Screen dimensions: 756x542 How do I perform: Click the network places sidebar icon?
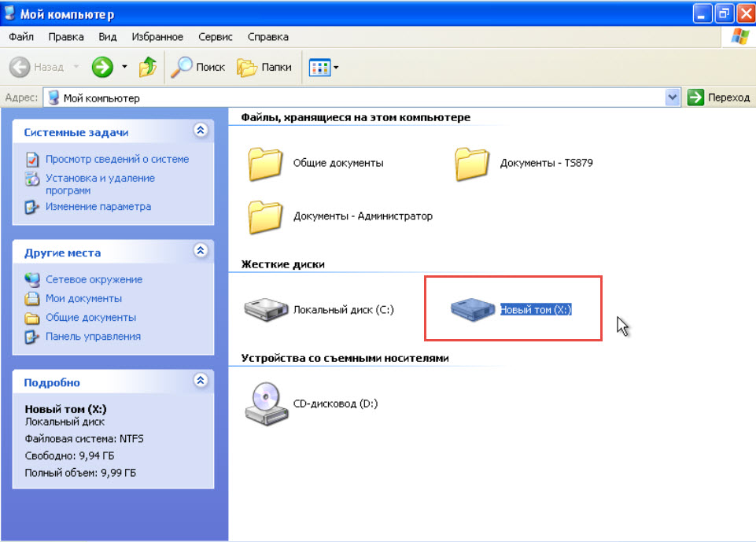(32, 280)
